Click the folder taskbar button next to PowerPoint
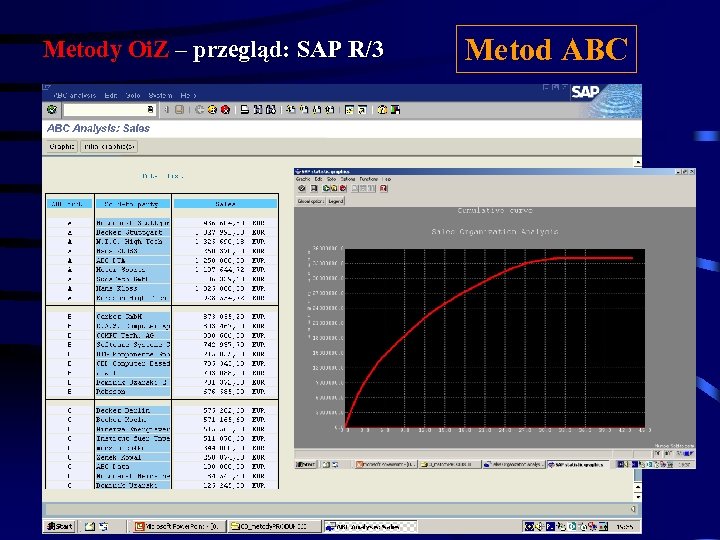Screen dimensions: 720x540 pos(275,526)
